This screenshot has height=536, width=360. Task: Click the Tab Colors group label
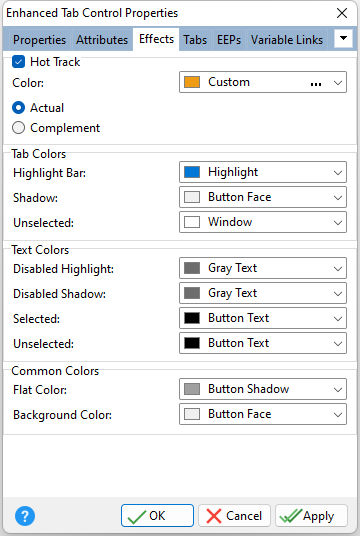[39, 154]
